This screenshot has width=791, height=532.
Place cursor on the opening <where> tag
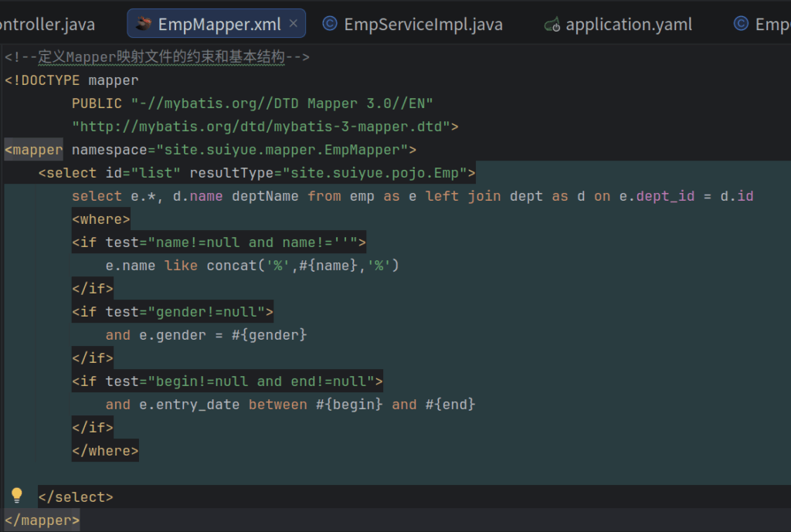(x=101, y=219)
